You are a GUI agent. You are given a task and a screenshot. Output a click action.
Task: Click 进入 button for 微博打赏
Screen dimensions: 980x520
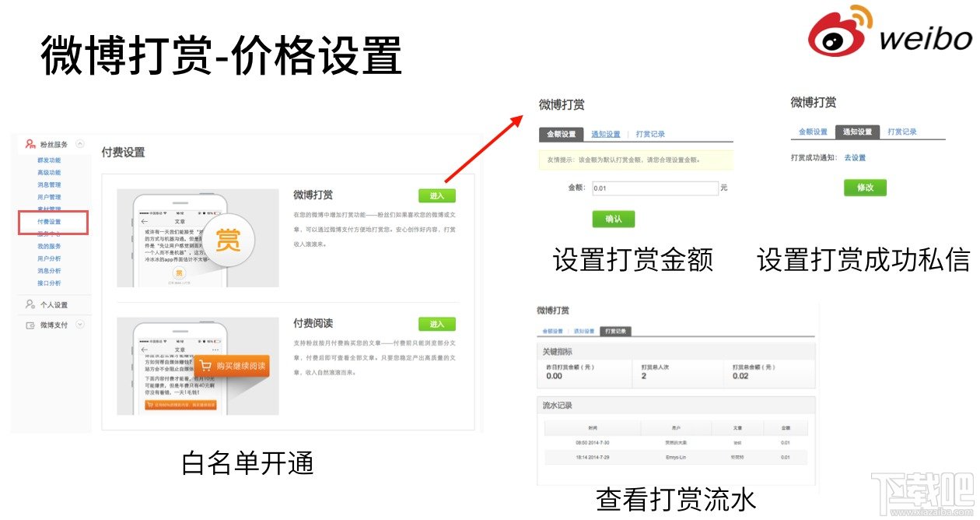pyautogui.click(x=437, y=196)
